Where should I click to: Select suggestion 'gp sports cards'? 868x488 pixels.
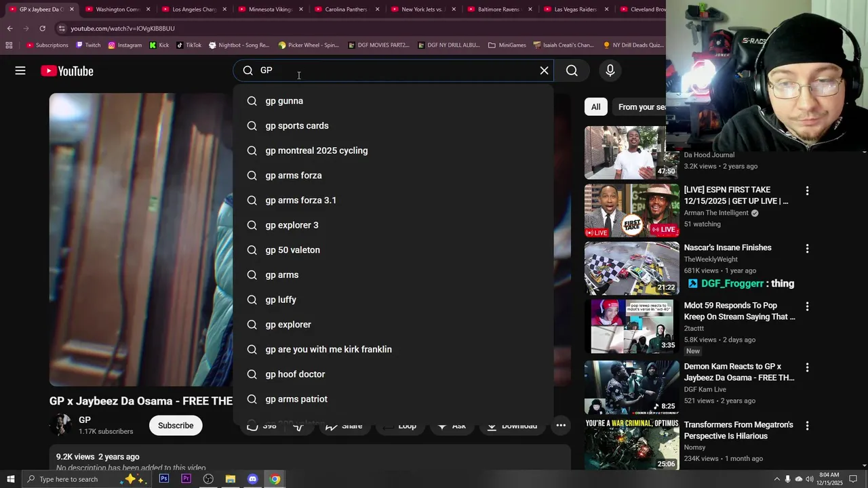[x=393, y=125]
